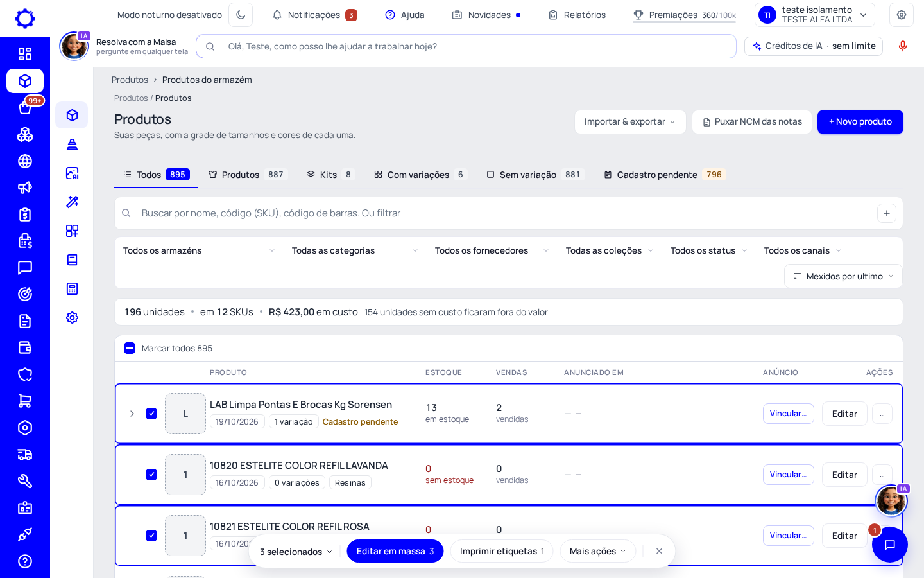
Task: Switch to the Sem variação tab
Action: click(x=535, y=175)
